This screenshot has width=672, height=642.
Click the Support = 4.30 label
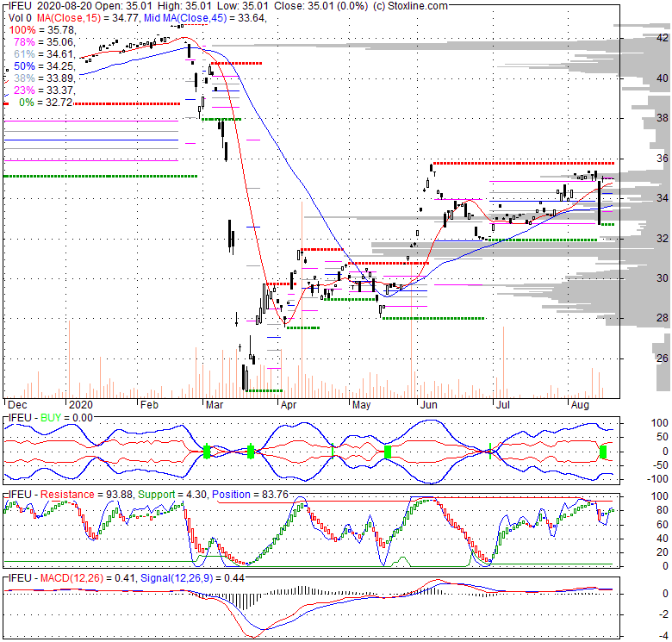173,495
